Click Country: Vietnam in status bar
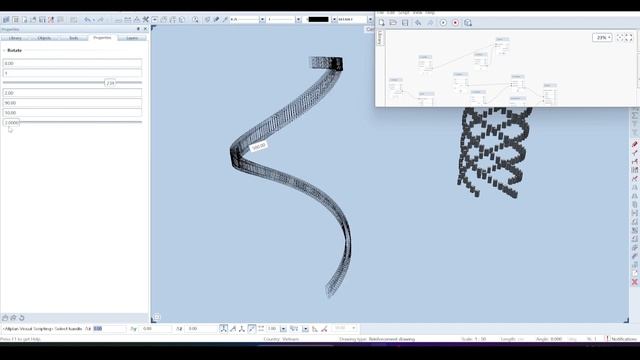This screenshot has width=640, height=360. (281, 339)
